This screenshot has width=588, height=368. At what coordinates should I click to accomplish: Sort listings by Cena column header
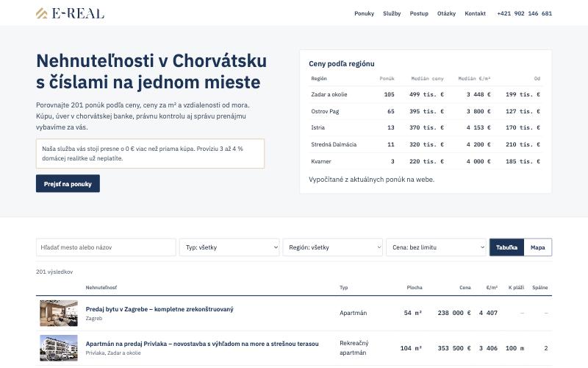465,288
